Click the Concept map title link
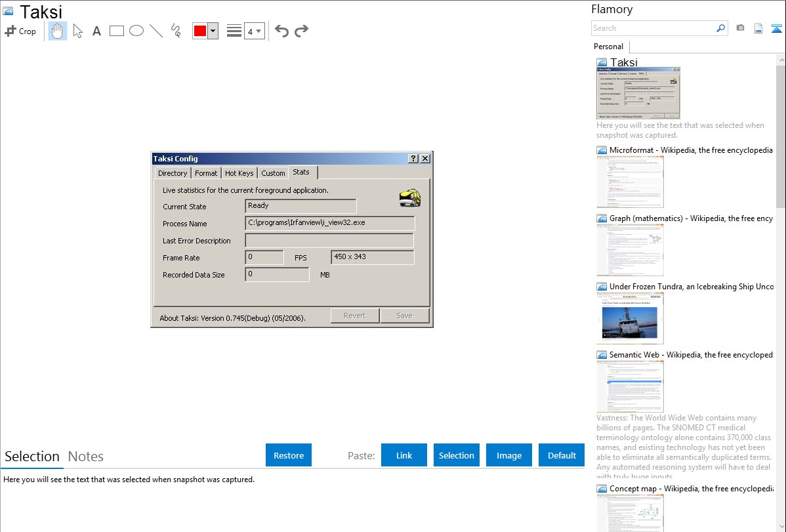This screenshot has height=532, width=786. click(692, 488)
